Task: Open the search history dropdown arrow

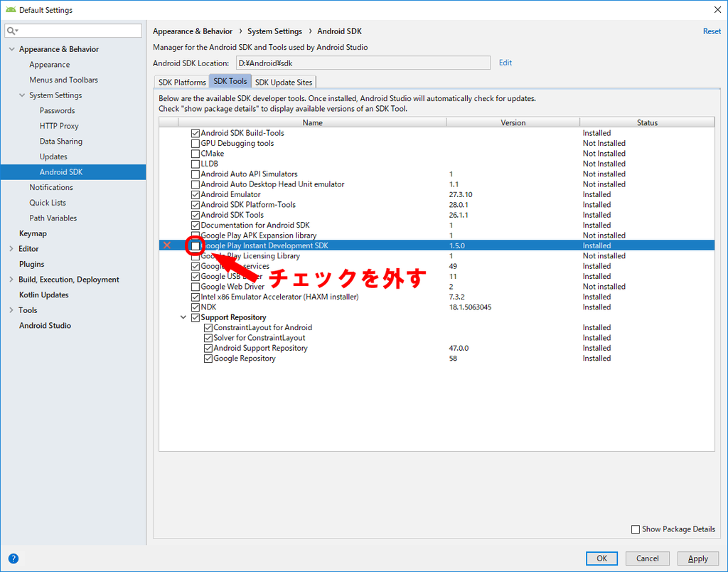Action: (16, 31)
